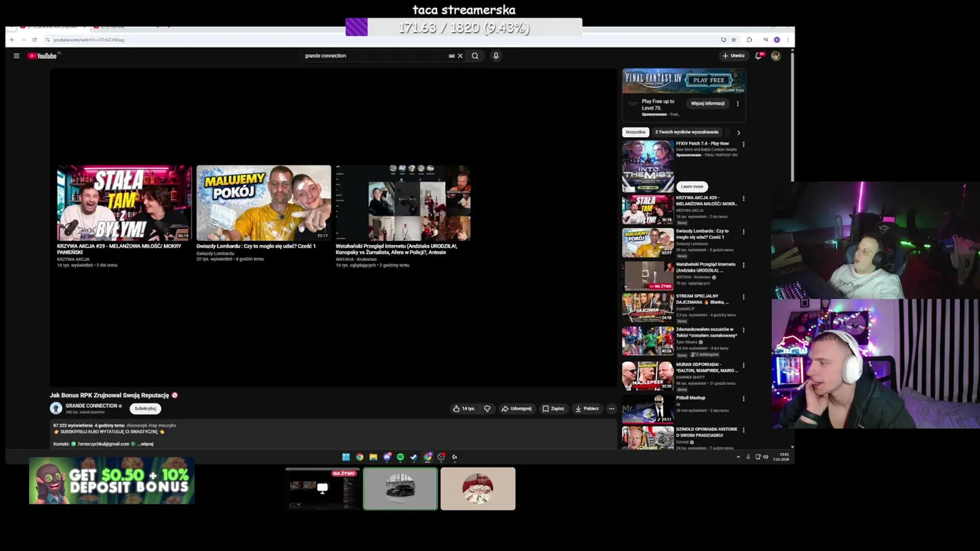Image resolution: width=980 pixels, height=551 pixels.
Task: Open options for STREAM SPECJALNY DAJCZMANA
Action: pos(743,297)
